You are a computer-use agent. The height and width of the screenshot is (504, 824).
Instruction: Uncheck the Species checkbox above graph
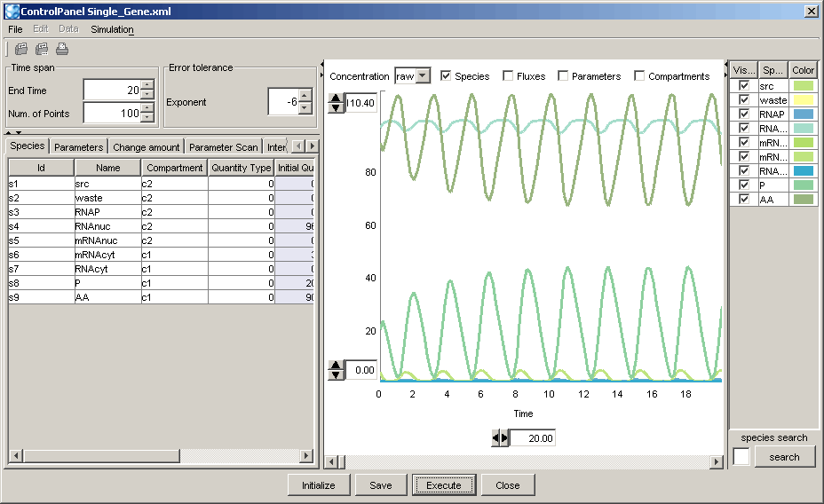[446, 75]
